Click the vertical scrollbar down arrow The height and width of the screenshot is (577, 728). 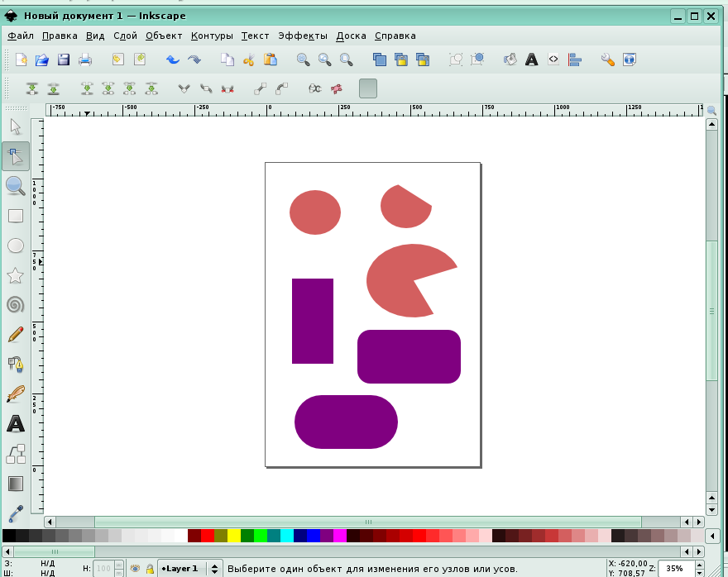click(x=711, y=508)
